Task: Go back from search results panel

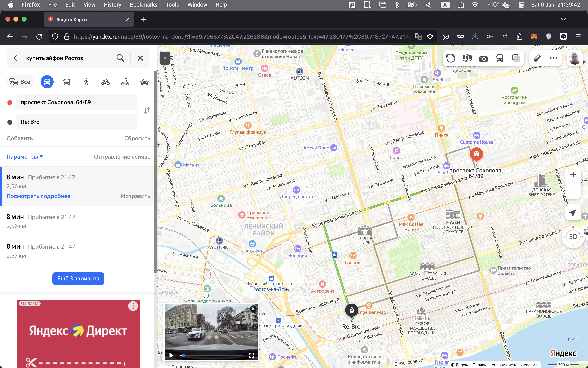Action: pos(16,58)
